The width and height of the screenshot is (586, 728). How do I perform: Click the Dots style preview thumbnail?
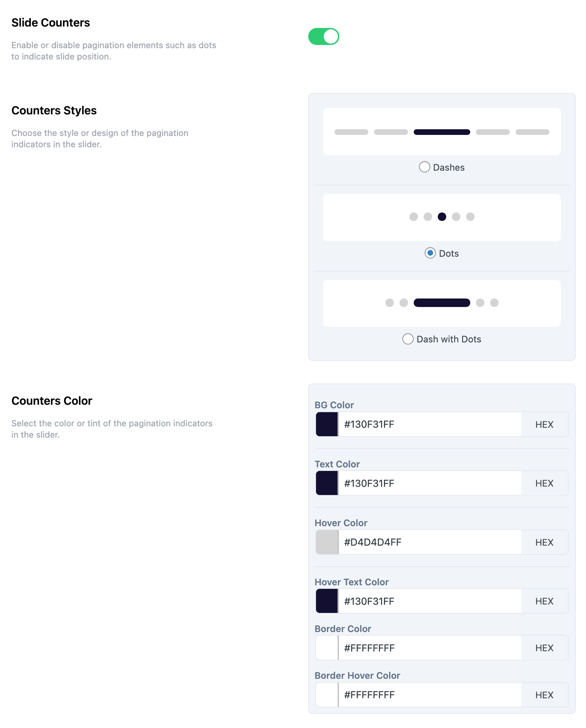coord(442,217)
